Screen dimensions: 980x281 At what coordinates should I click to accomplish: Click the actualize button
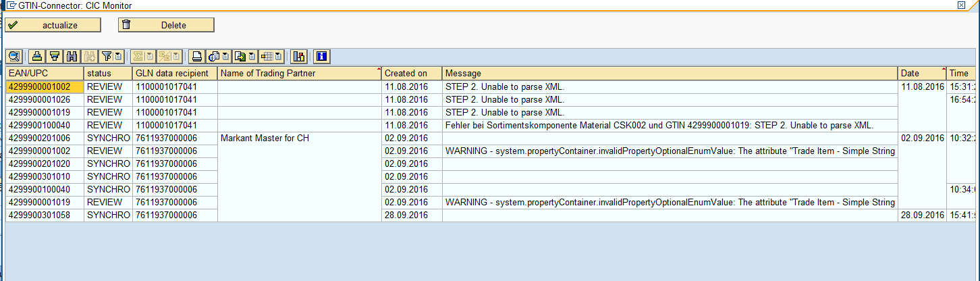pos(53,25)
